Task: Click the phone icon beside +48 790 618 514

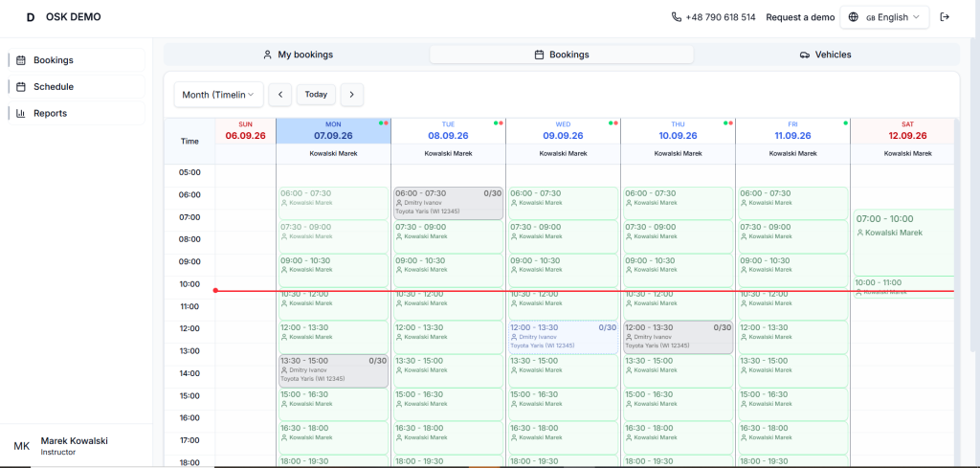Action: coord(677,17)
